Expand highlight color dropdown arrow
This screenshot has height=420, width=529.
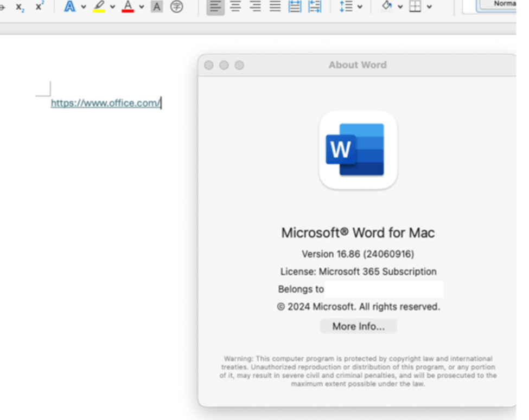113,7
